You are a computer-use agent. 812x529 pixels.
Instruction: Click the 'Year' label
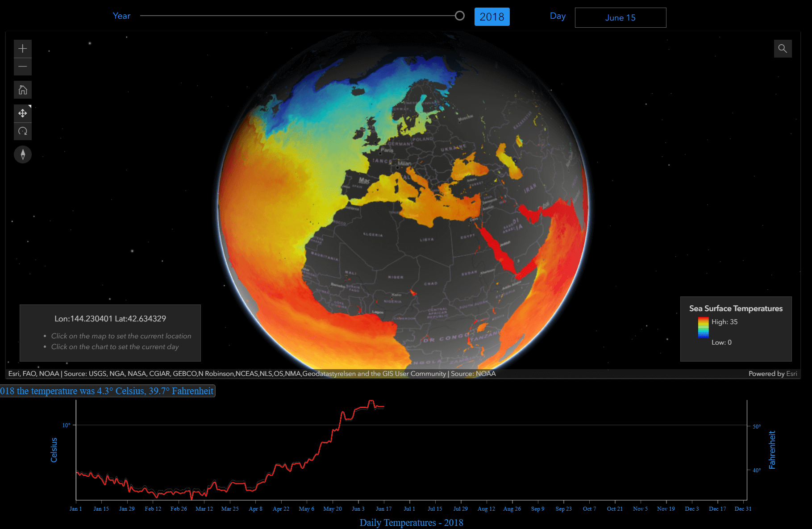click(121, 16)
